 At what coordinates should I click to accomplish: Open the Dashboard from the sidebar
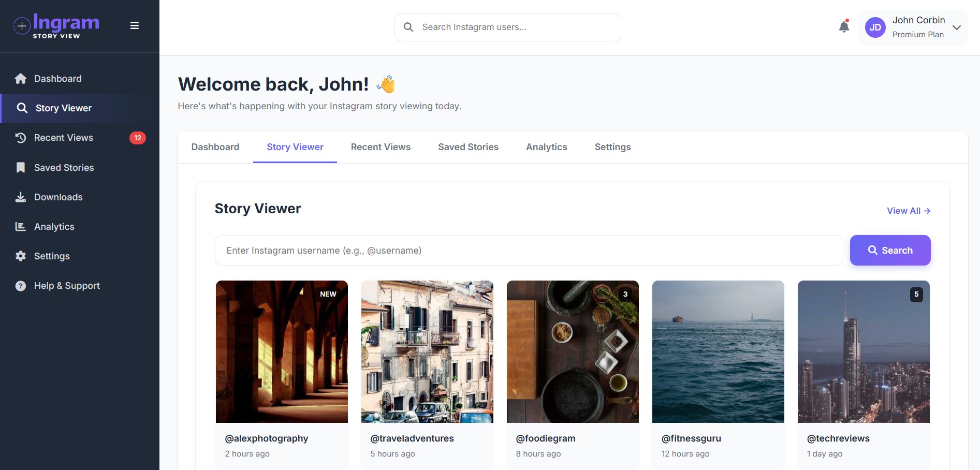(57, 78)
